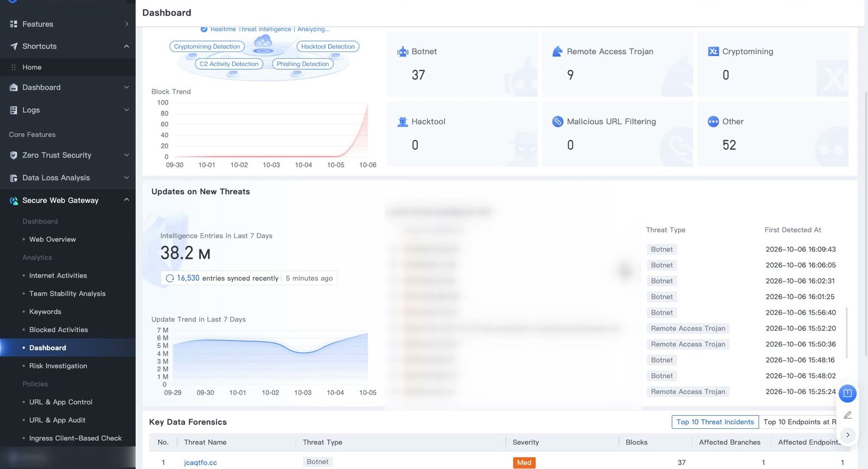868x469 pixels.
Task: Open the jcaqtfo.cc threat link
Action: tap(200, 462)
